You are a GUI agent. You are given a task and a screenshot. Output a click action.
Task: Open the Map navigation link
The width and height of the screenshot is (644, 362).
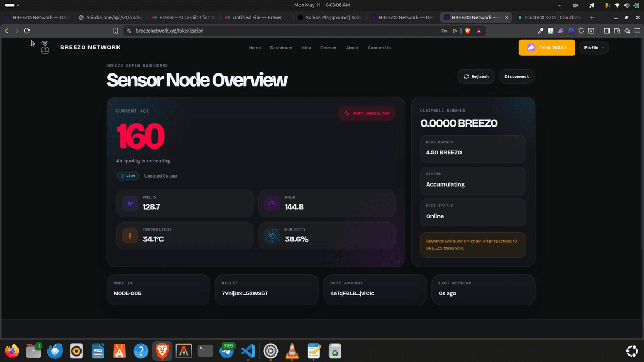[306, 48]
